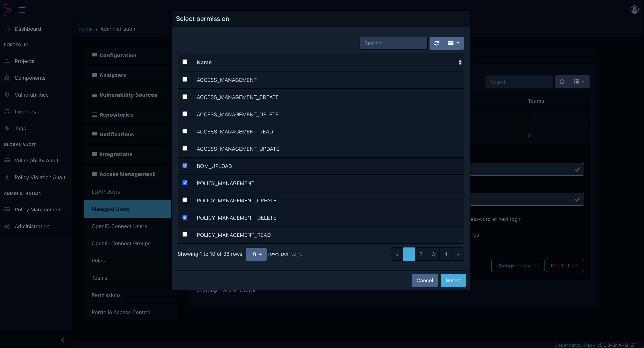Image resolution: width=644 pixels, height=348 pixels.
Task: Focus the dialog Search field
Action: coord(393,43)
